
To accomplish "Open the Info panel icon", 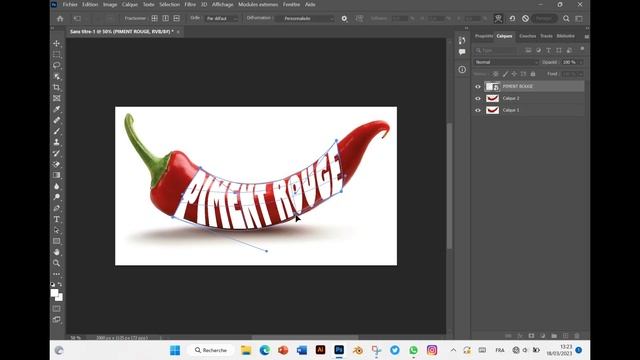I will click(x=462, y=70).
